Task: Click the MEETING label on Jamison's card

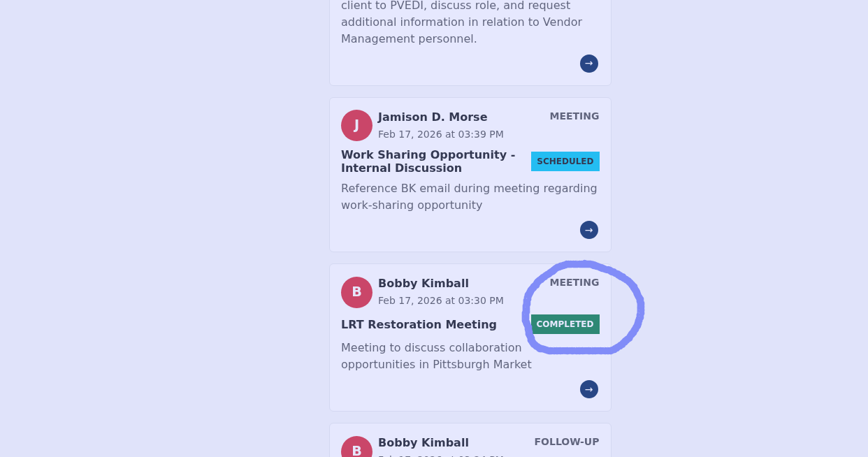Action: click(574, 116)
